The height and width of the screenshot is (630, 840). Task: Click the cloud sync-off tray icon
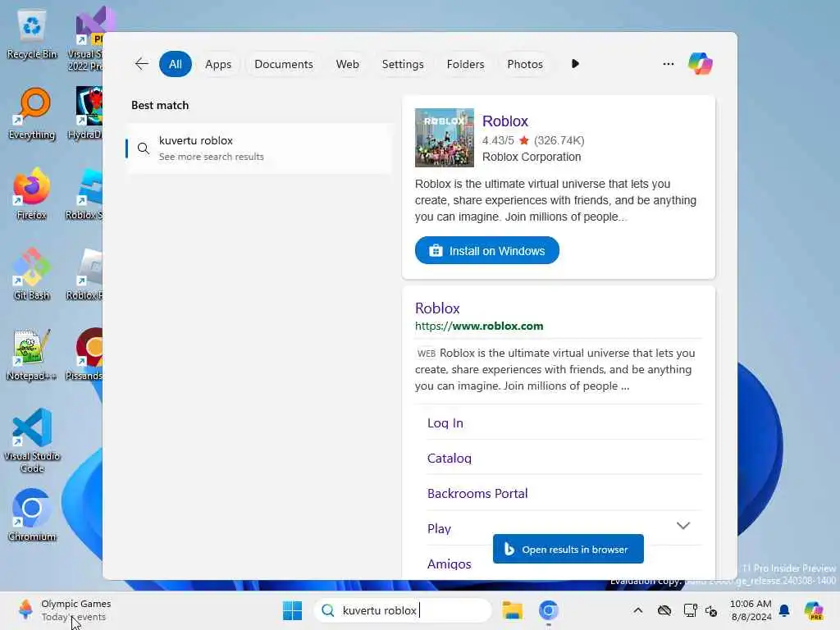pos(664,610)
